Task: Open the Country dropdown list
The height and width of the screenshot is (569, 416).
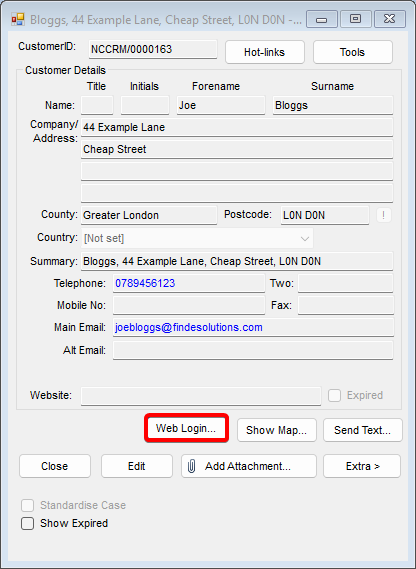Action: point(197,238)
